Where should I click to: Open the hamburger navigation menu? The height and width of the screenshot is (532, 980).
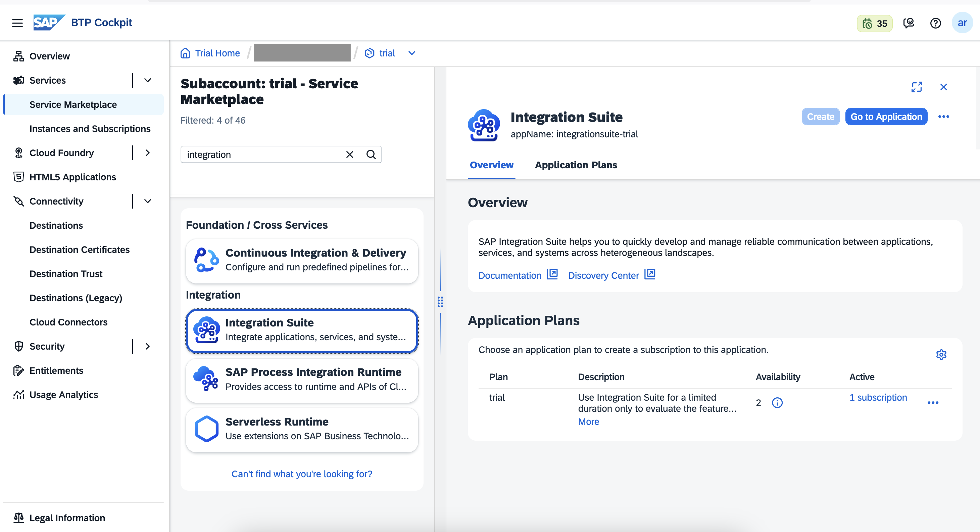point(17,23)
